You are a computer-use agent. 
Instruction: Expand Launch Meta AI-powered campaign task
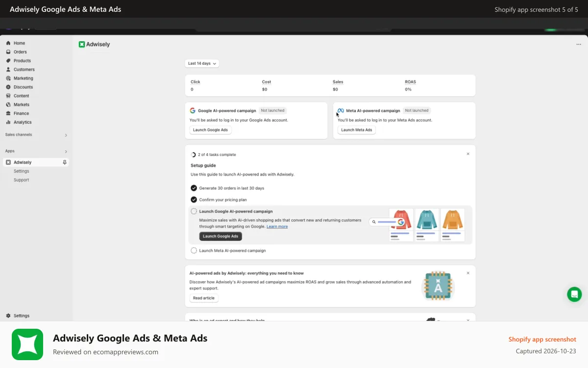(232, 251)
